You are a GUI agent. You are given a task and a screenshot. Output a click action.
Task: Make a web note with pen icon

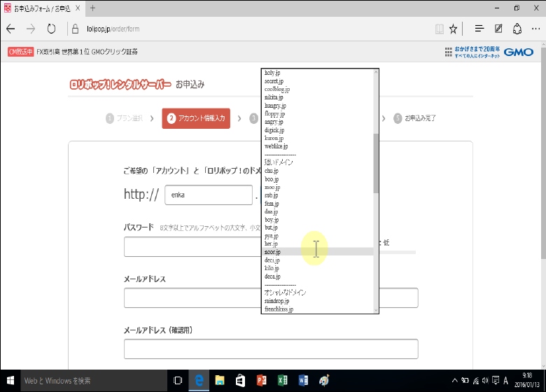tap(498, 29)
